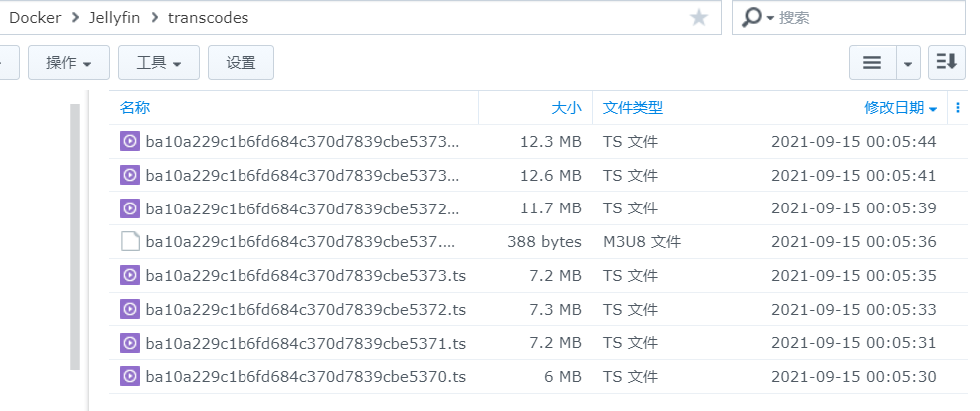Switch to list view mode icon
980x411 pixels.
coord(872,63)
